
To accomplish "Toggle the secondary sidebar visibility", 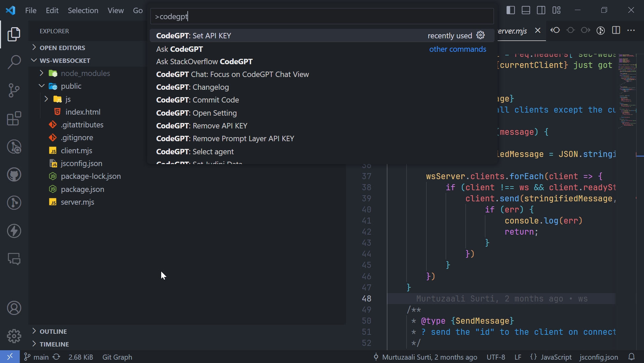I will point(541,10).
